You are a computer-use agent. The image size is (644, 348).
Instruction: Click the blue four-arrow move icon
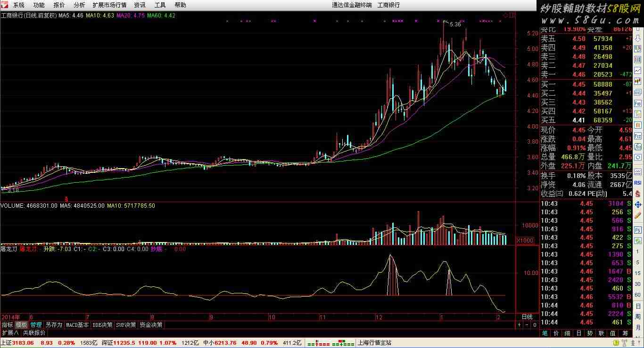coord(638,204)
